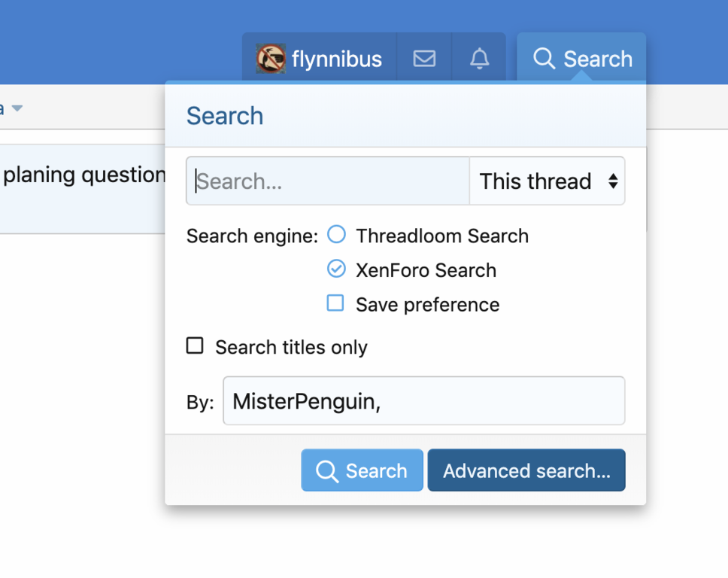Focus the Search... keyword text field
Image resolution: width=728 pixels, height=578 pixels.
tap(328, 181)
